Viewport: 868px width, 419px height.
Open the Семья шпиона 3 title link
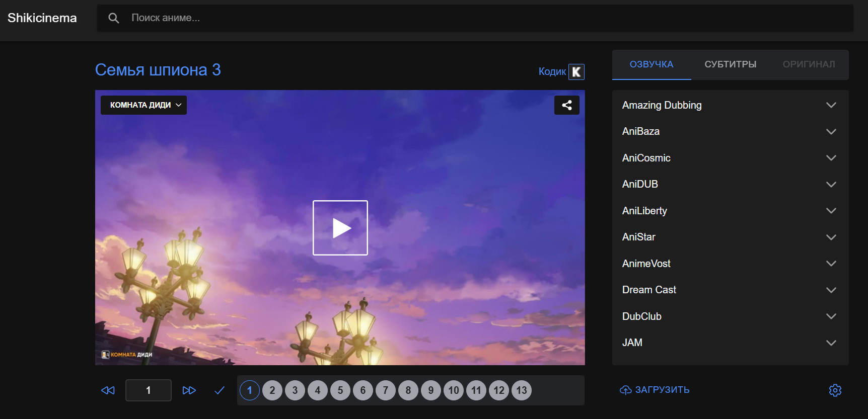158,70
